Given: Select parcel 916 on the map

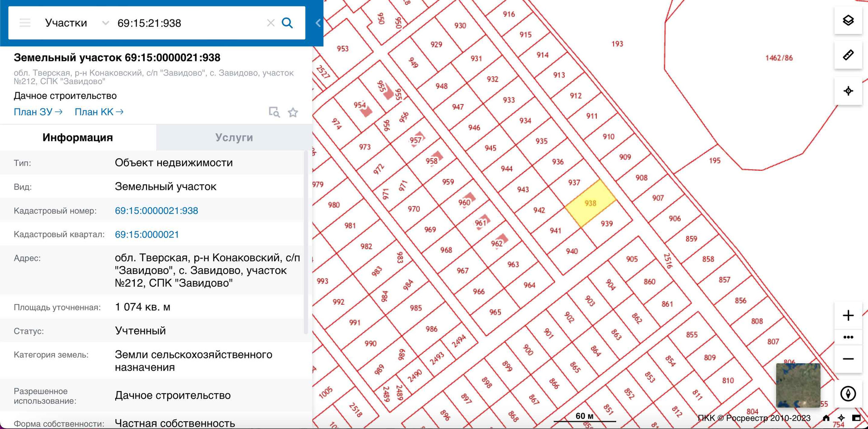Looking at the screenshot, I should tap(509, 14).
